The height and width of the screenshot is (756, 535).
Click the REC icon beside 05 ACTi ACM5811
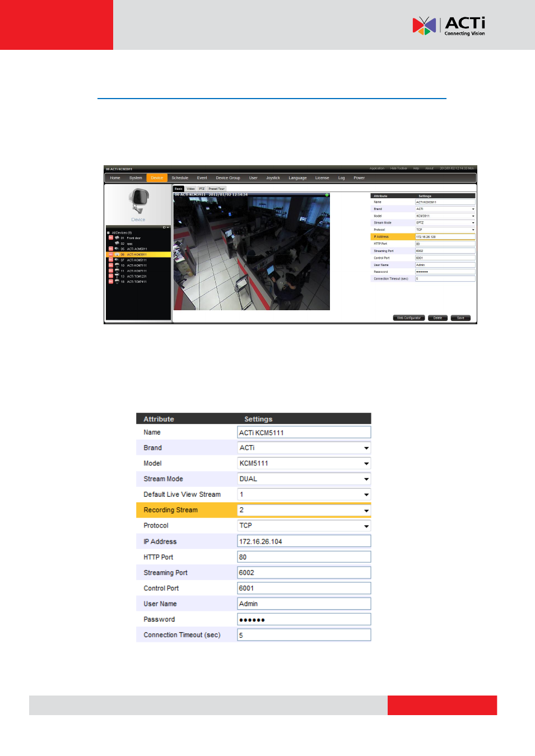point(111,249)
